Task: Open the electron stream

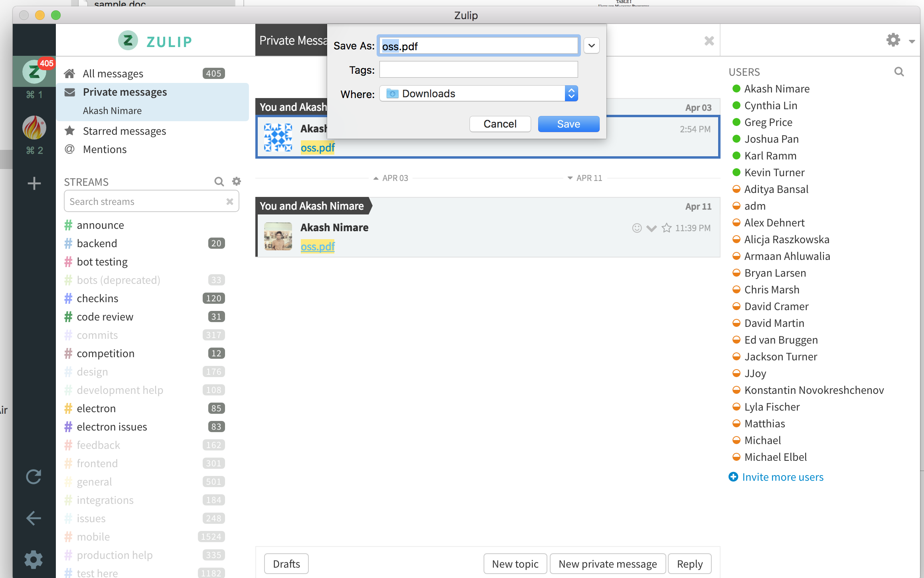Action: click(96, 409)
